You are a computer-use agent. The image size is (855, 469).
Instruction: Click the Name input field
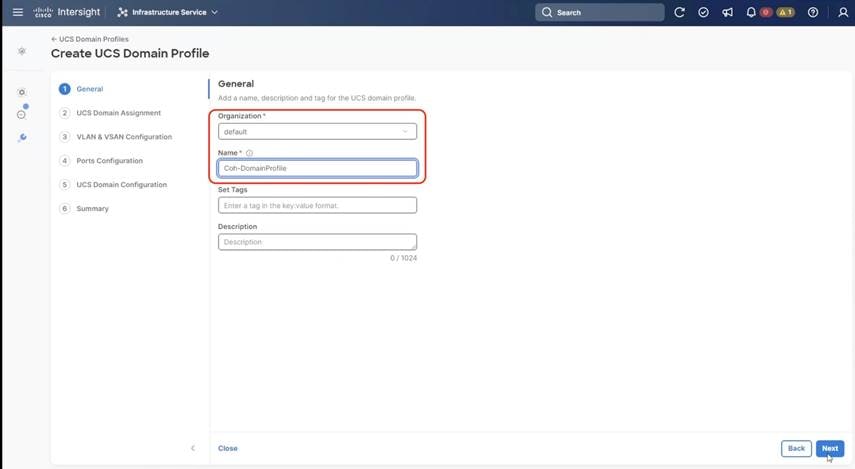tap(317, 168)
